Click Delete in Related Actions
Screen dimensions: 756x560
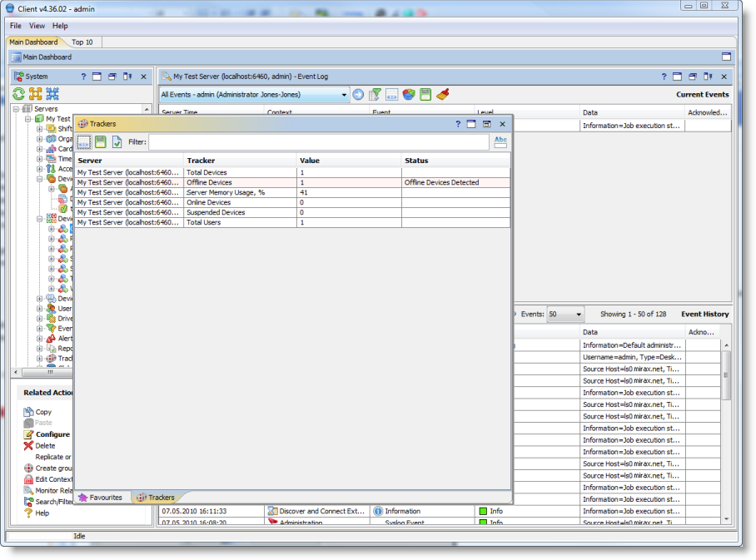tap(45, 446)
